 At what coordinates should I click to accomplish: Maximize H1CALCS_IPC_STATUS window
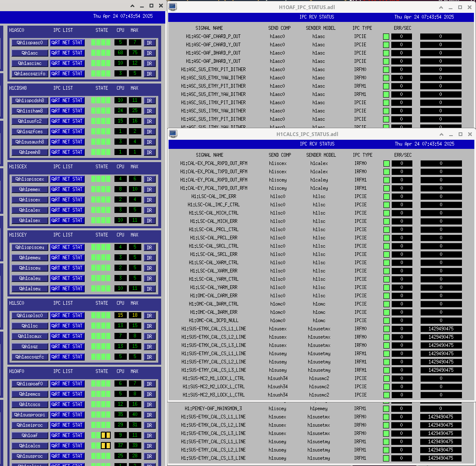[x=461, y=134]
